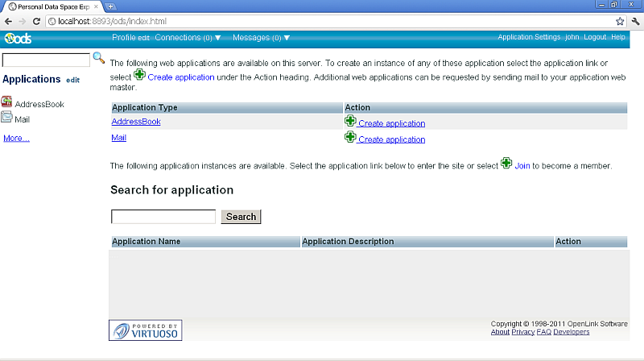Open a new browser tab
This screenshot has height=361, width=644.
coord(111,6)
